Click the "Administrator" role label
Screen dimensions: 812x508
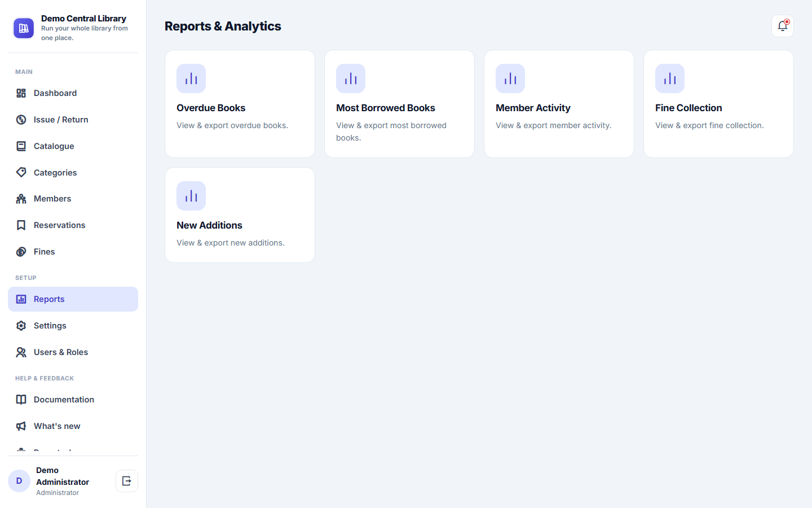pyautogui.click(x=58, y=493)
